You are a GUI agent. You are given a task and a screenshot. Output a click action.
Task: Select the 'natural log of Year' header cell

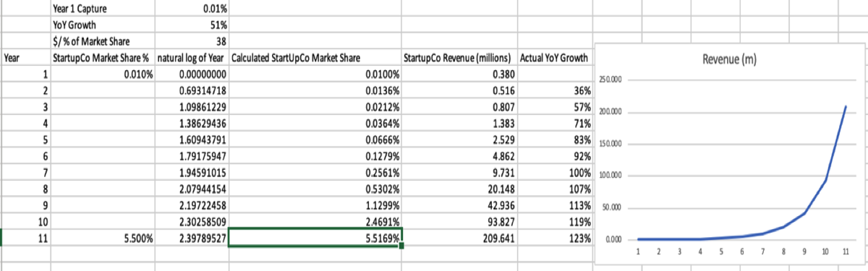[192, 57]
